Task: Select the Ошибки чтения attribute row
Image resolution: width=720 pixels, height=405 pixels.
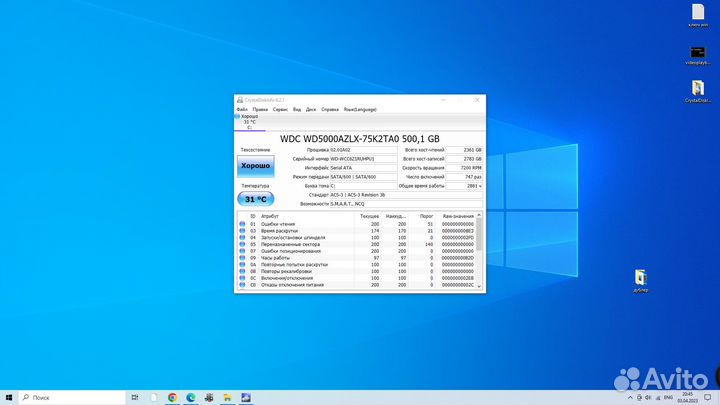Action: [357, 224]
